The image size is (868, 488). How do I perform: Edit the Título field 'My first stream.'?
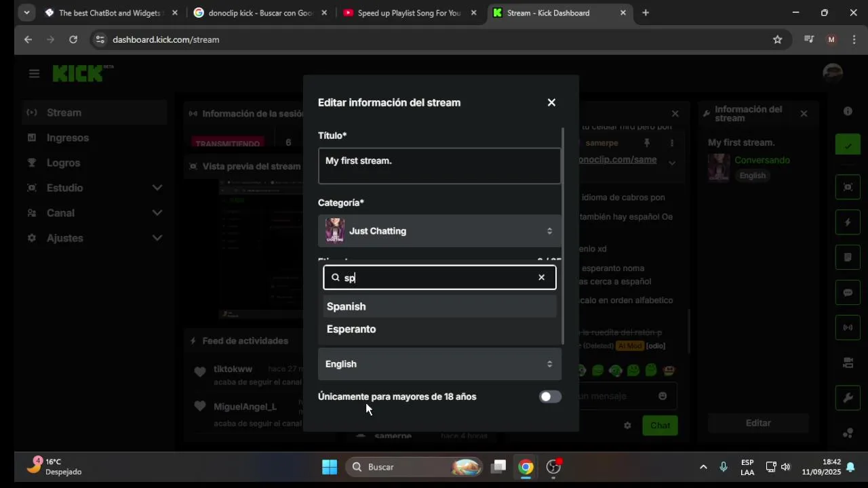[x=439, y=165]
